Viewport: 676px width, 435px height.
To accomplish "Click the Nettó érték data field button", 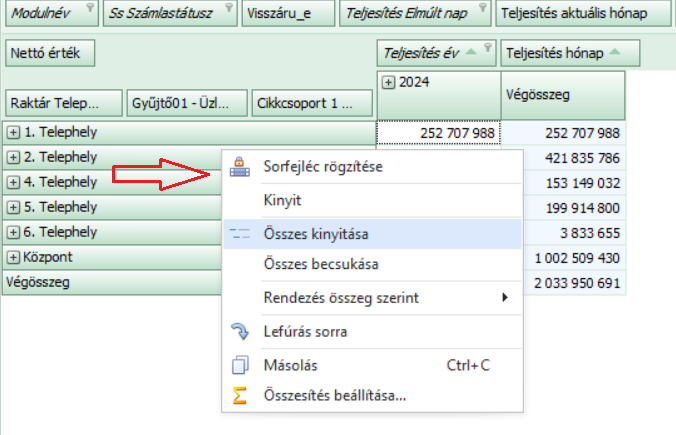I will tap(50, 53).
